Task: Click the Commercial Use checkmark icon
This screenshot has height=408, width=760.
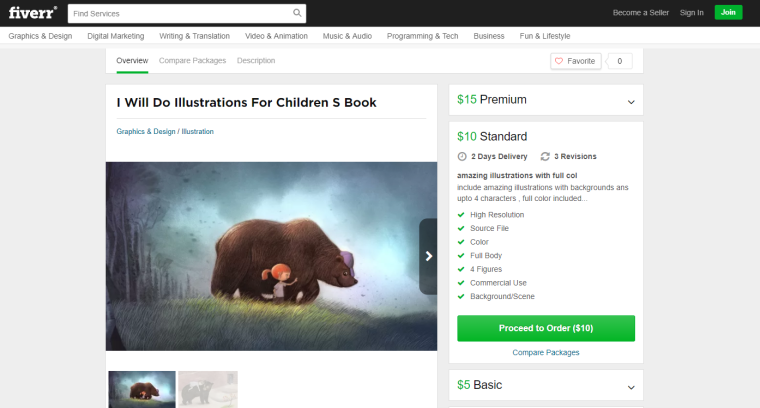Action: click(461, 283)
